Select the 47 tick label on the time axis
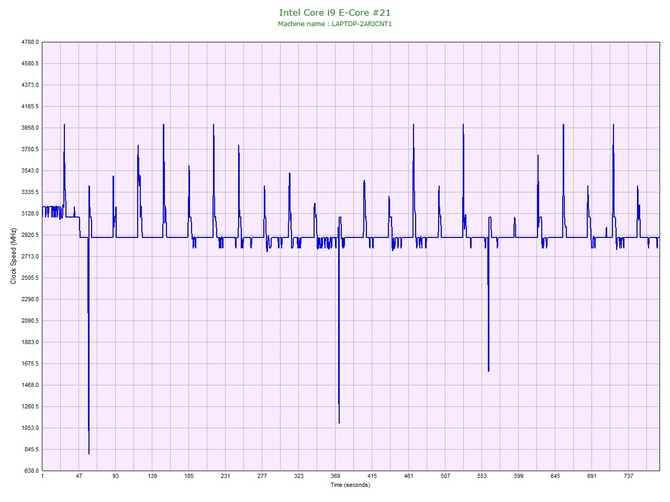Screen dimensions: 670x502 point(79,476)
